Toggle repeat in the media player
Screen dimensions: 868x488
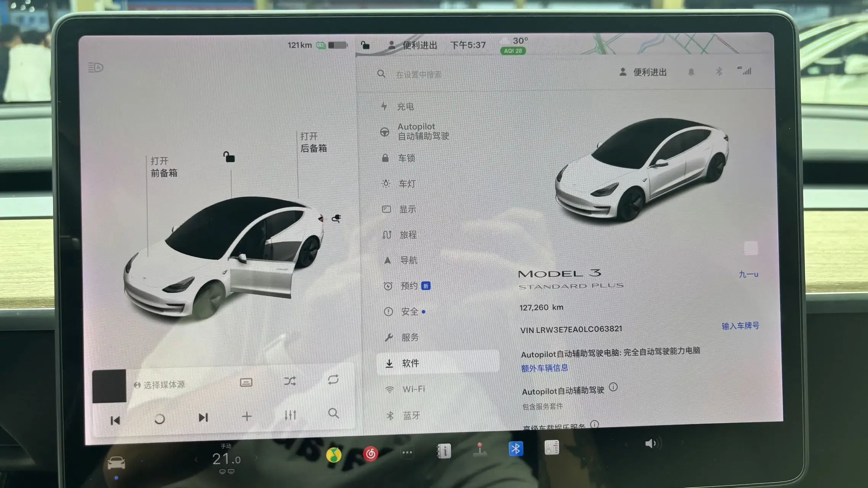tap(333, 379)
